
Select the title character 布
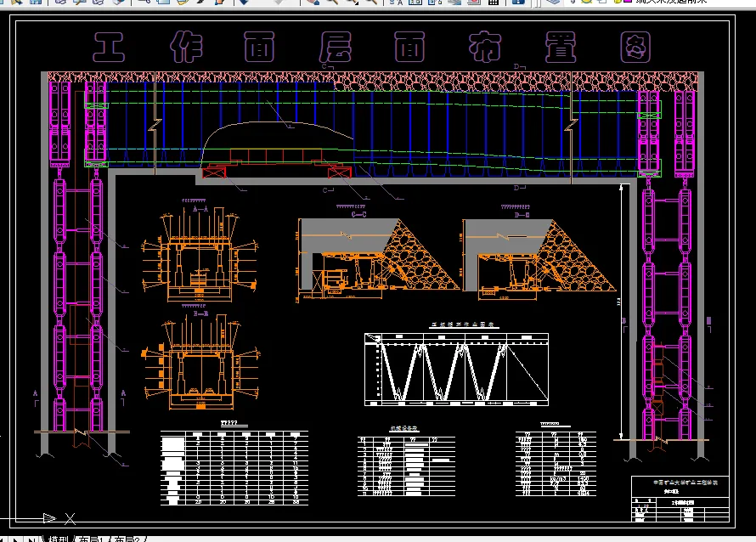coord(485,48)
